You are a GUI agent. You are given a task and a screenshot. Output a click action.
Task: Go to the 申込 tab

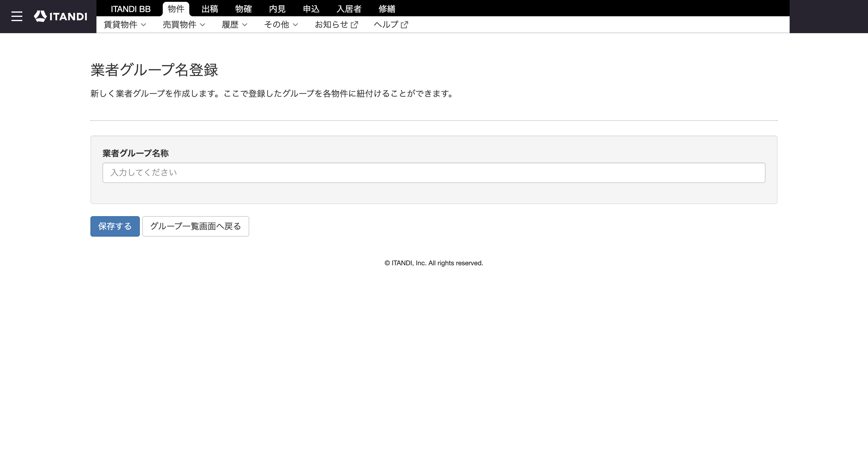(x=311, y=9)
